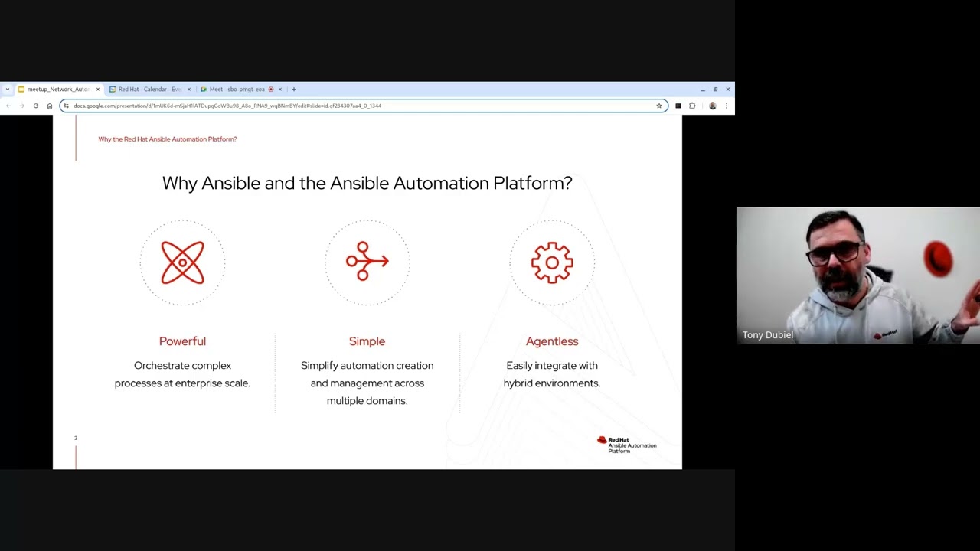Click the Red Hat Ansible Automation Platform logo
980x551 pixels.
[x=627, y=445]
